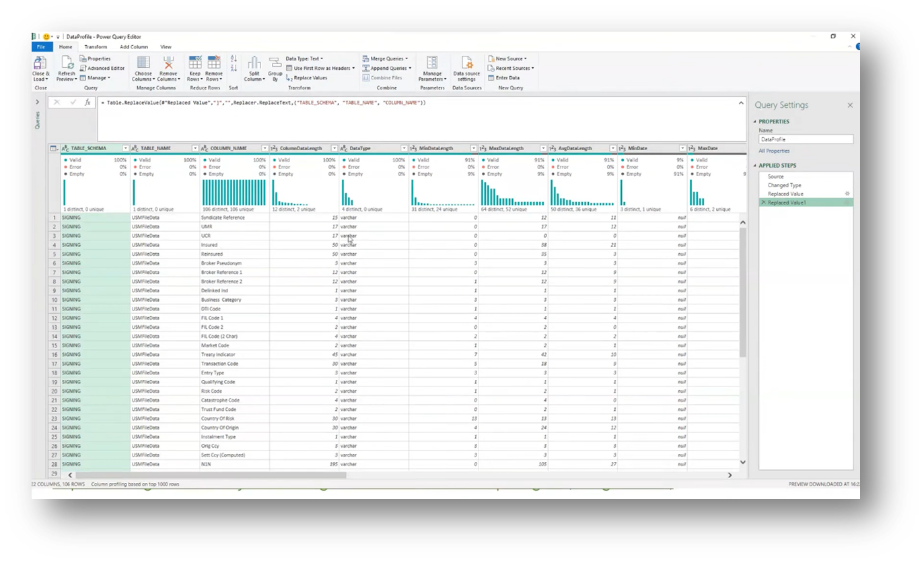This screenshot has height=563, width=924.
Task: Open the Manage dropdown in Query group
Action: [x=95, y=77]
